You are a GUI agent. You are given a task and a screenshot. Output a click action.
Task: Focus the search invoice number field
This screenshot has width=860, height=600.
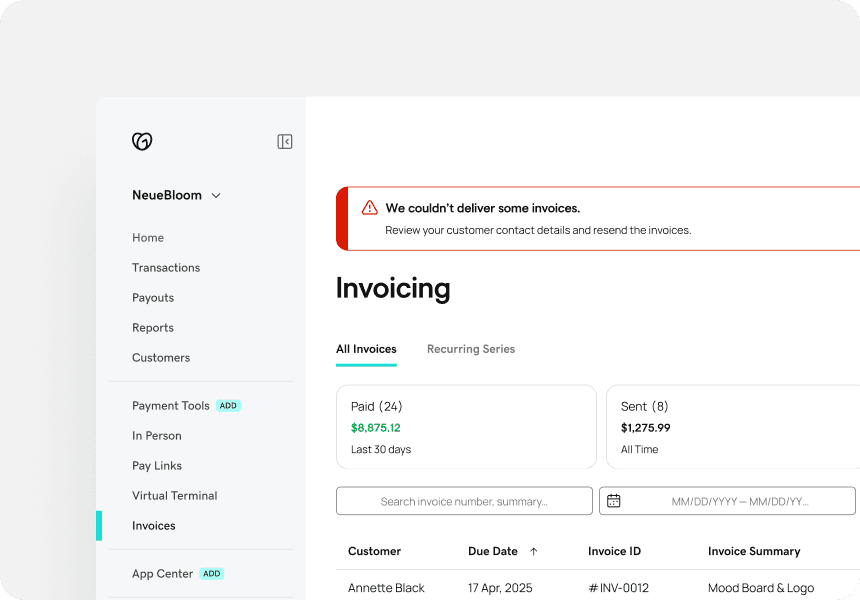click(464, 501)
